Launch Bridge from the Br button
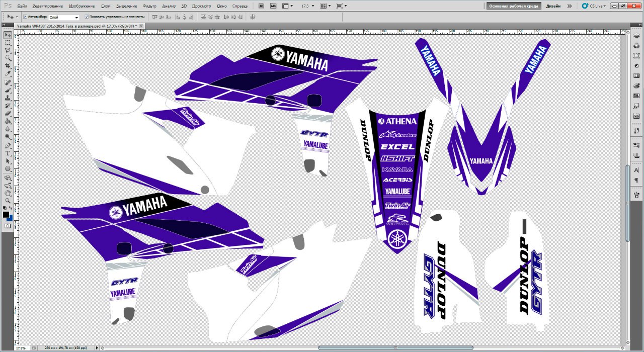Viewport: 644px width, 352px height. point(262,6)
